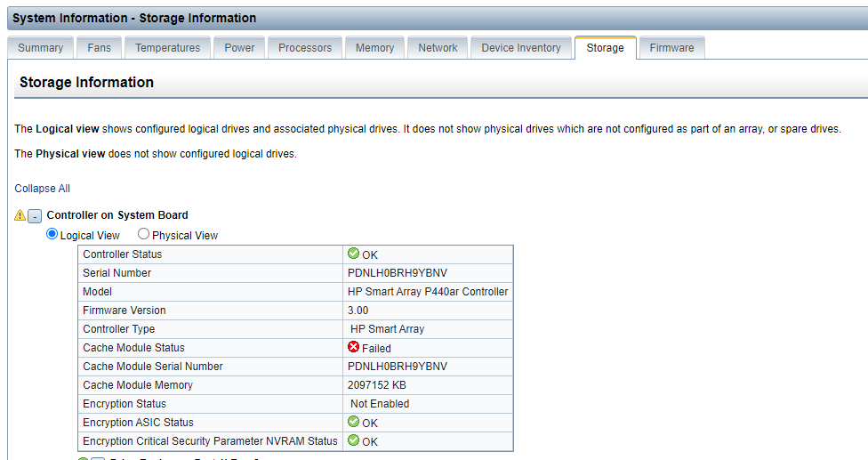Open the Firmware tab
The height and width of the screenshot is (460, 868).
point(671,48)
